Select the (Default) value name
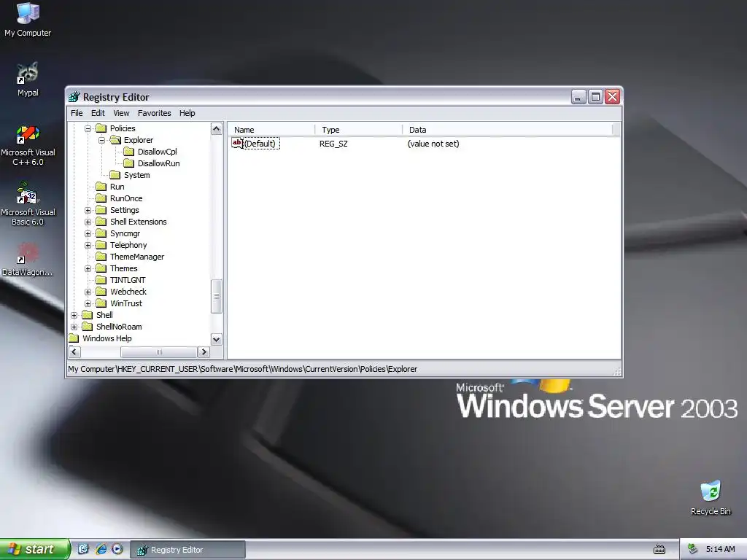 [x=260, y=144]
